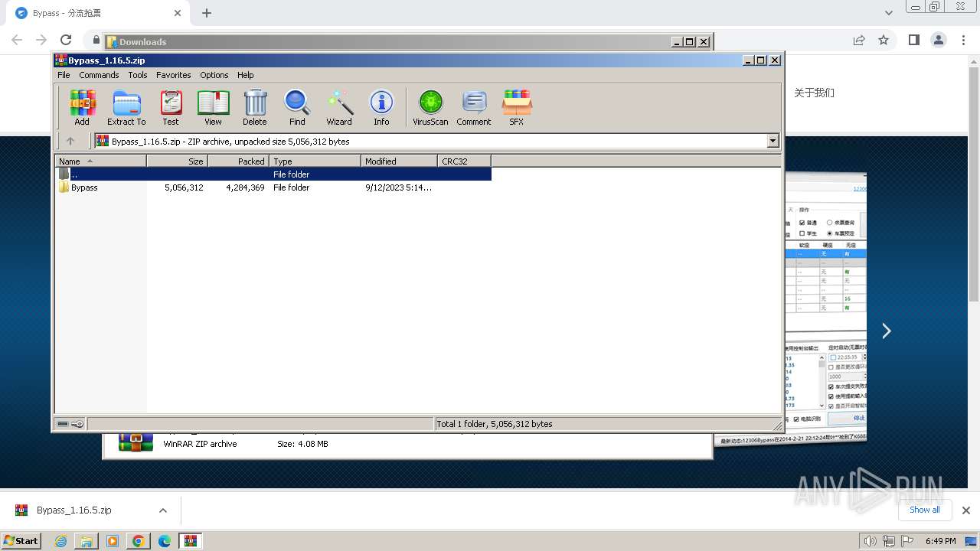
Task: Click the next slide arrow on webpage
Action: tap(886, 331)
